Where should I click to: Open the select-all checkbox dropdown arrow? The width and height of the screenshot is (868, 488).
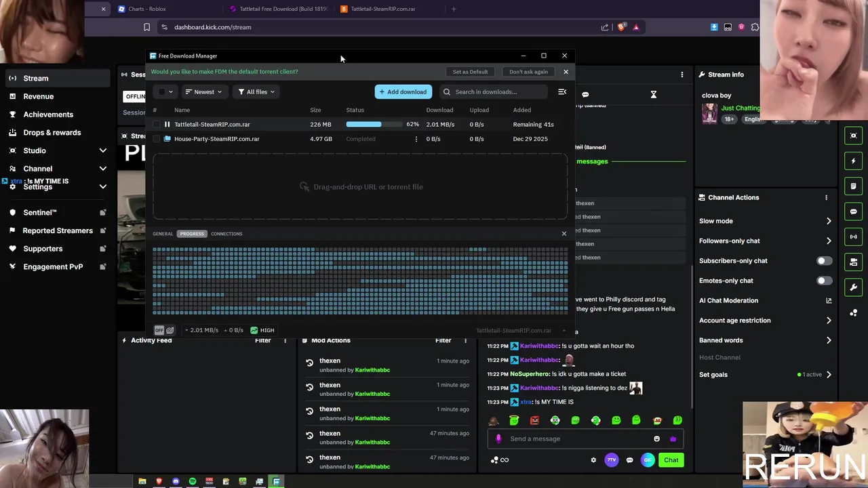[x=171, y=92]
